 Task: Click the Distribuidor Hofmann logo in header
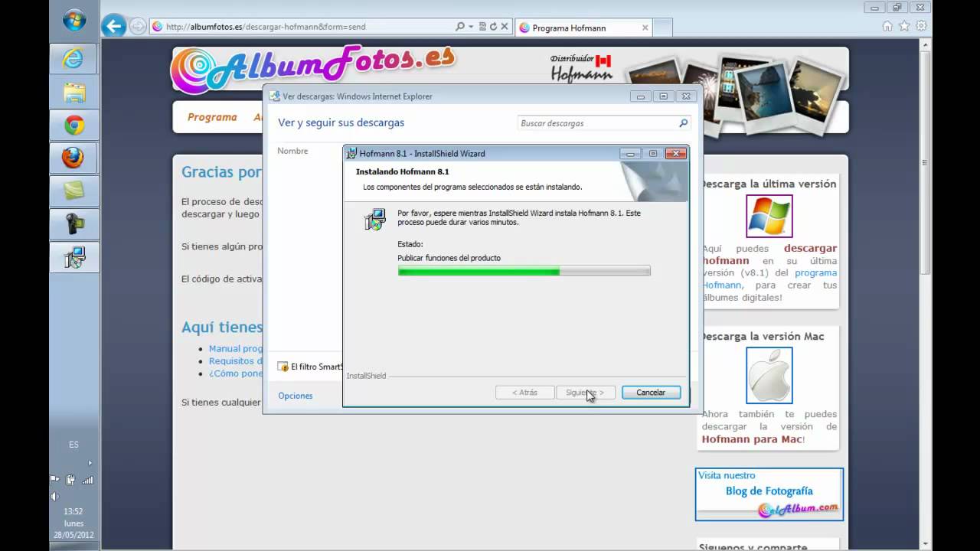581,68
